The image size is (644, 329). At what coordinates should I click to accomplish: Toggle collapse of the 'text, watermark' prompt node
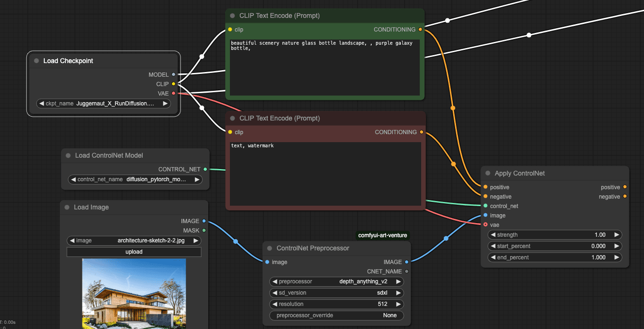coord(232,118)
